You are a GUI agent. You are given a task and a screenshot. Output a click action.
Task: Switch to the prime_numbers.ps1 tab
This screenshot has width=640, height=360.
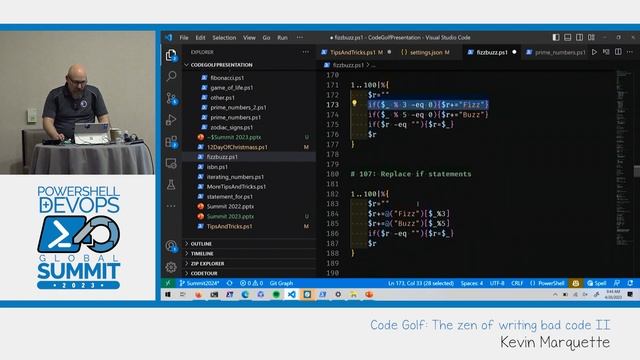click(x=556, y=52)
